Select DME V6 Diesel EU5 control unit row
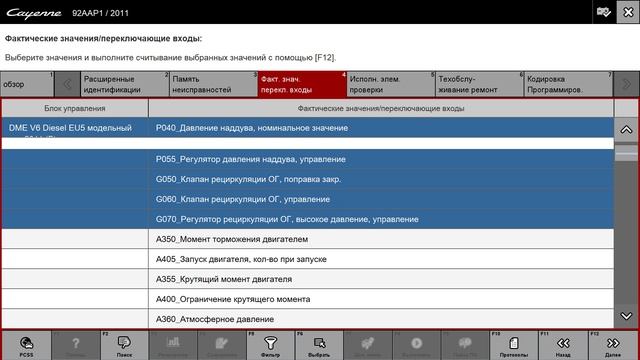Image resolution: width=640 pixels, height=360 pixels. pos(75,128)
